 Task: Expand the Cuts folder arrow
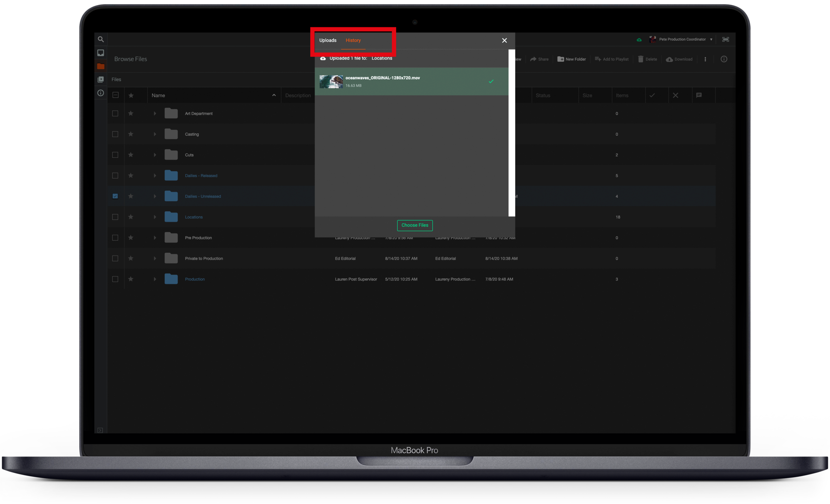click(155, 155)
